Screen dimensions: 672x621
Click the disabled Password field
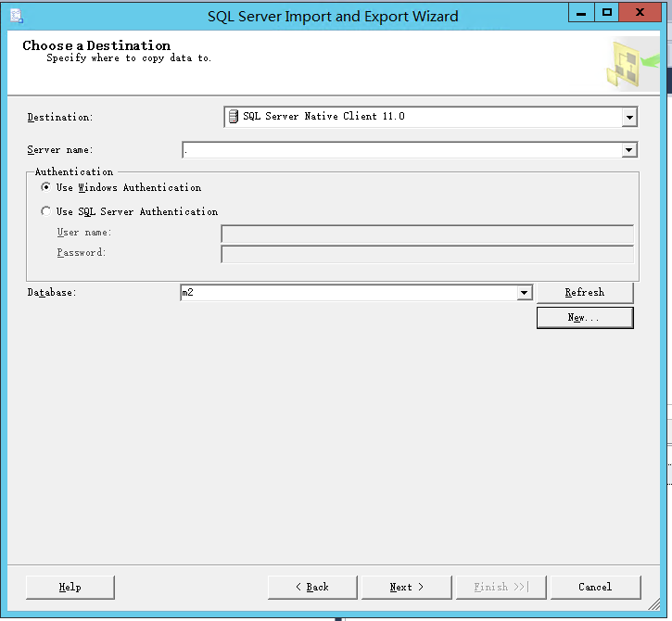pyautogui.click(x=427, y=254)
